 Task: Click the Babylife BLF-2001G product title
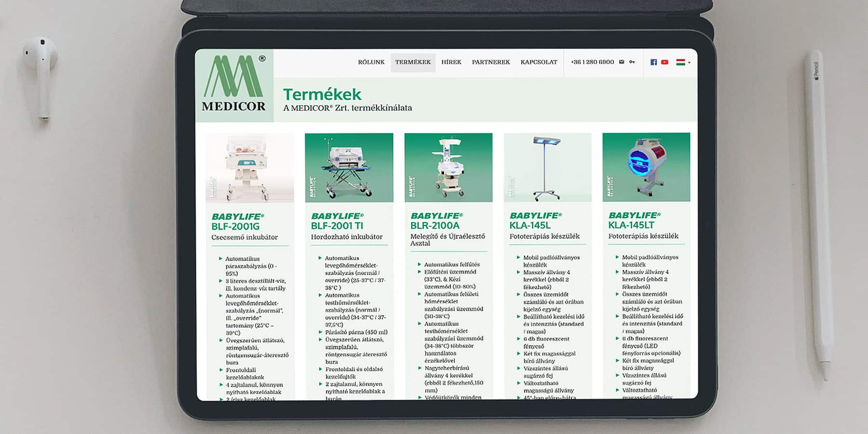point(237,222)
